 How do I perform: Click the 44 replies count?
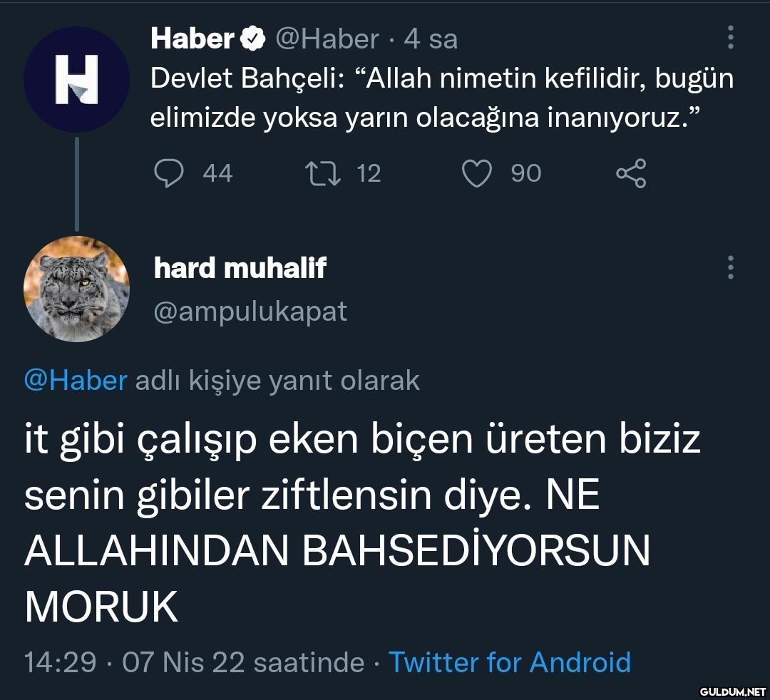click(x=217, y=173)
